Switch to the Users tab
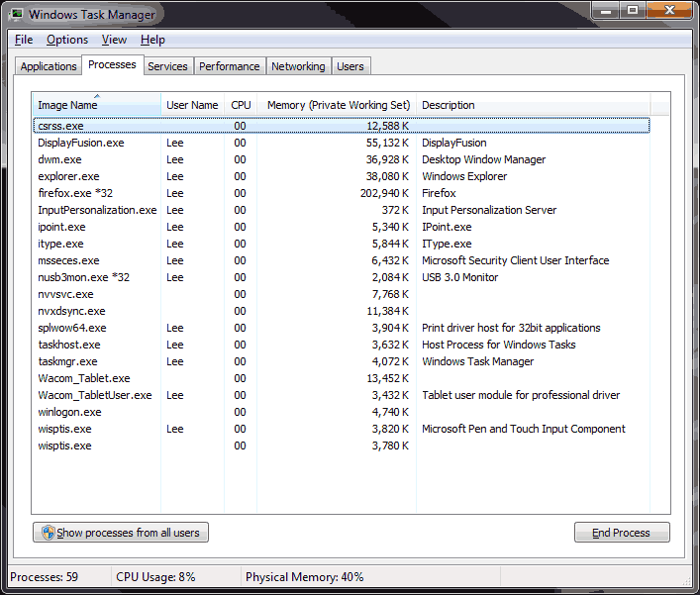The height and width of the screenshot is (595, 700). pos(350,66)
